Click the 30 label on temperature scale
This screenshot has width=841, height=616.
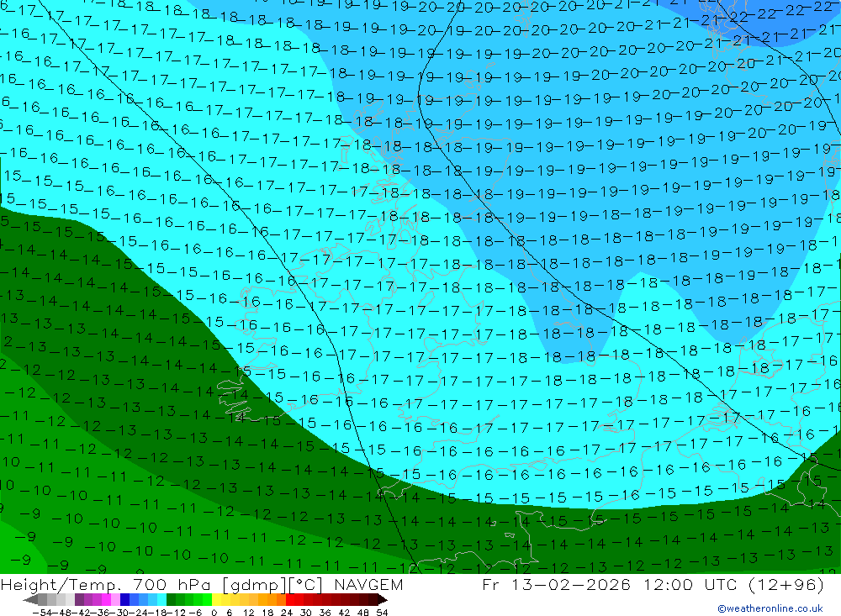tap(306, 613)
